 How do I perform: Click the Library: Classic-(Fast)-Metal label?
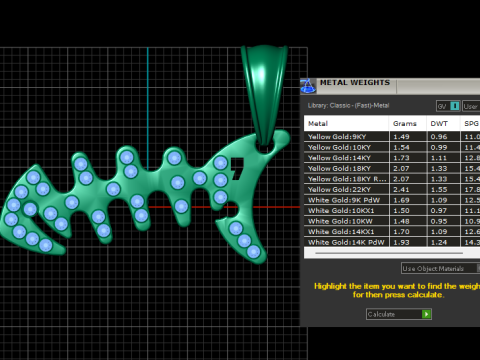click(x=348, y=106)
